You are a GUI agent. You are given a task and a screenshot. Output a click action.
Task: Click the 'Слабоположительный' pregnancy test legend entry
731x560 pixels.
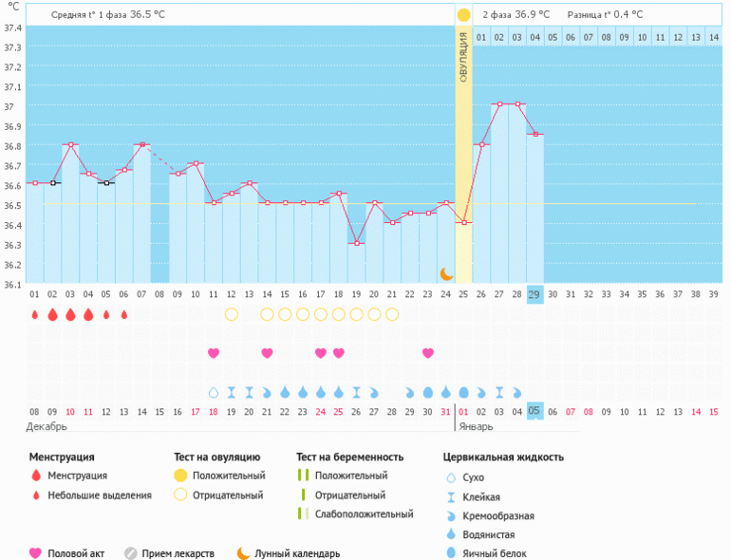click(x=364, y=514)
